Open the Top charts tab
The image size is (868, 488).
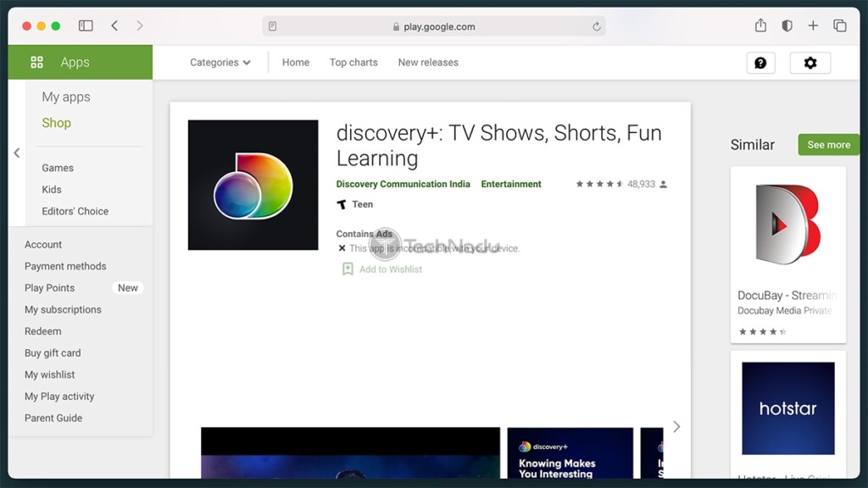pos(353,63)
